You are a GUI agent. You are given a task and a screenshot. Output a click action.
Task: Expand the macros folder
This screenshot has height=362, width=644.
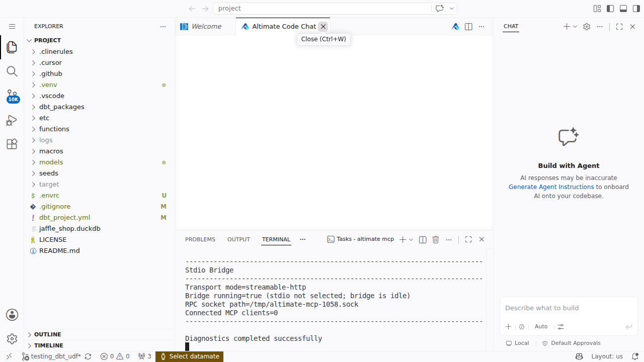click(x=100, y=151)
